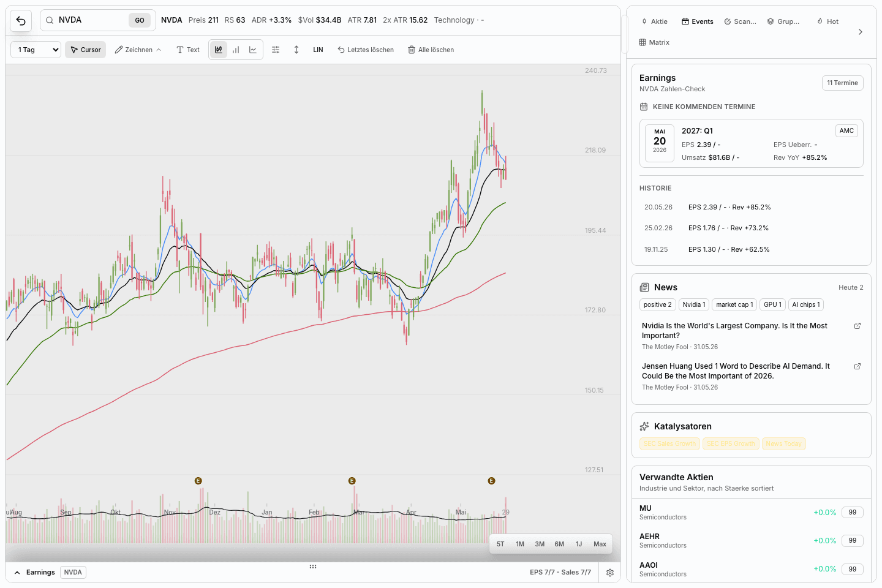Select the Cursor tool

(x=86, y=50)
